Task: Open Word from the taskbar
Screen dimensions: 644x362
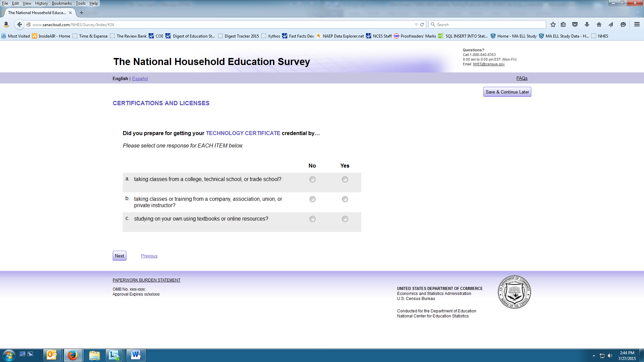Action: 136,355
